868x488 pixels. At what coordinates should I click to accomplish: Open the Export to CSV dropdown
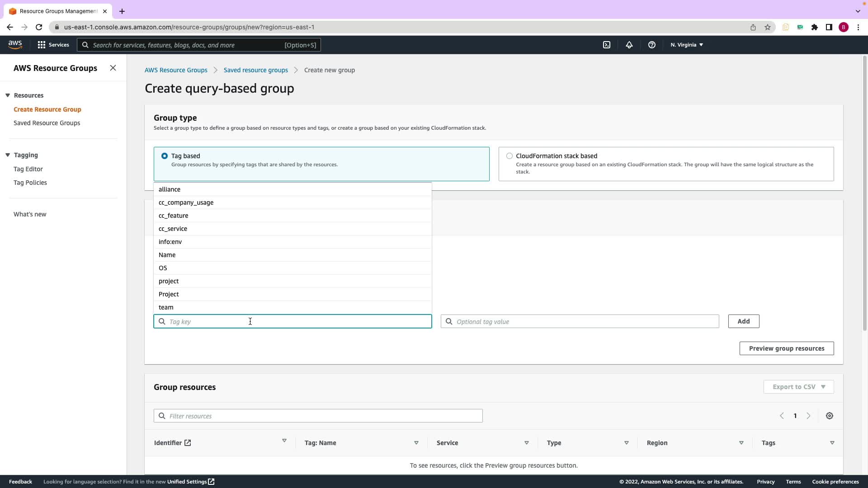pos(798,387)
